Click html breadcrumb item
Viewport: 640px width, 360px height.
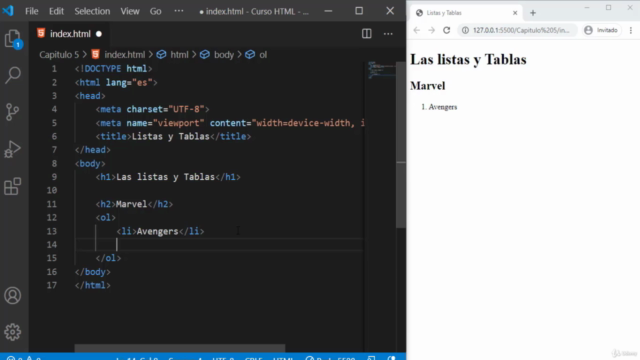coord(179,55)
